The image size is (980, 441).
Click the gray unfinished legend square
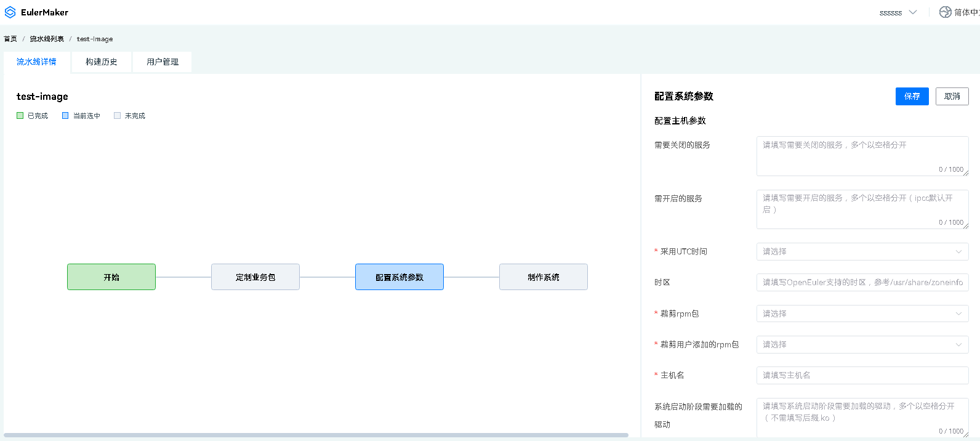click(117, 116)
